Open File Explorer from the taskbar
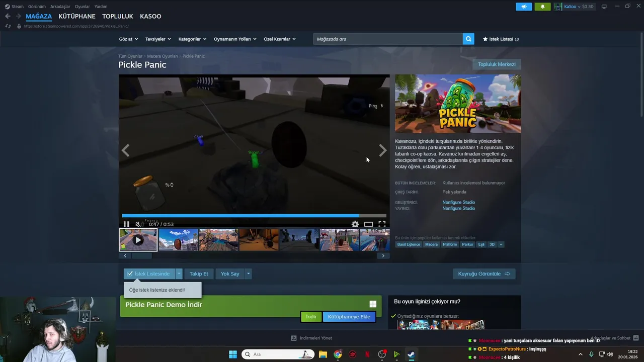 click(x=323, y=354)
